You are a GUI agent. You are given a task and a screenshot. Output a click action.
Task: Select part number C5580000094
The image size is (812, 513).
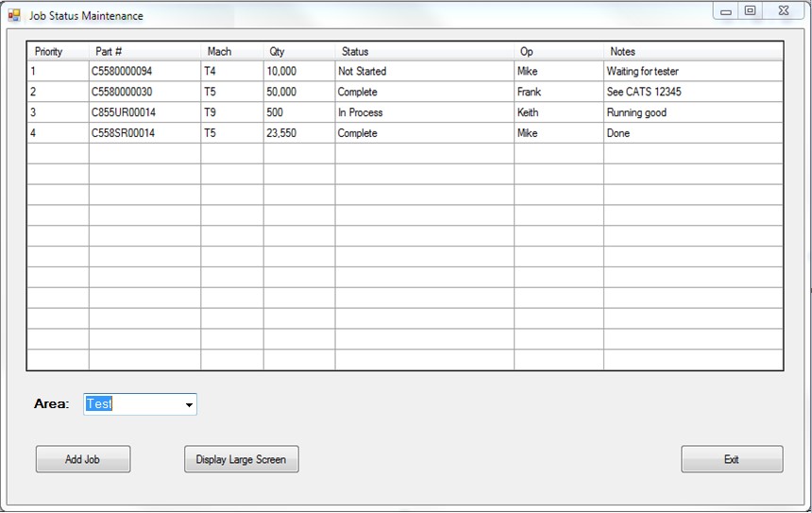[145, 71]
